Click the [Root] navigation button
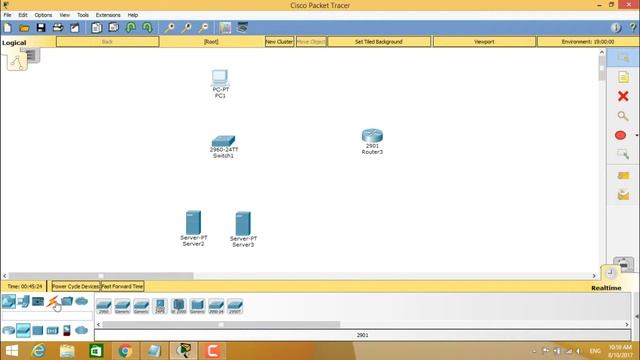The image size is (640, 360). (211, 42)
